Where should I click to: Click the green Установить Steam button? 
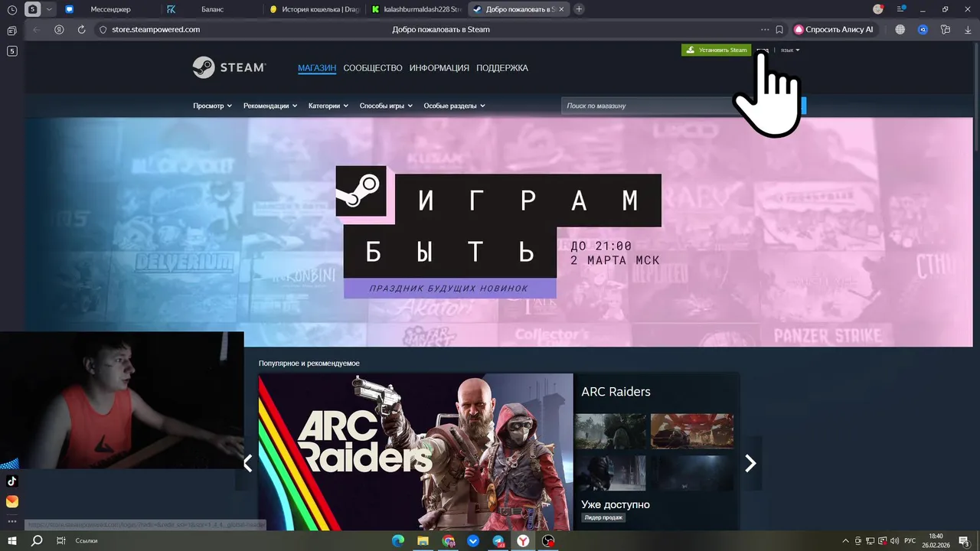[x=717, y=50]
